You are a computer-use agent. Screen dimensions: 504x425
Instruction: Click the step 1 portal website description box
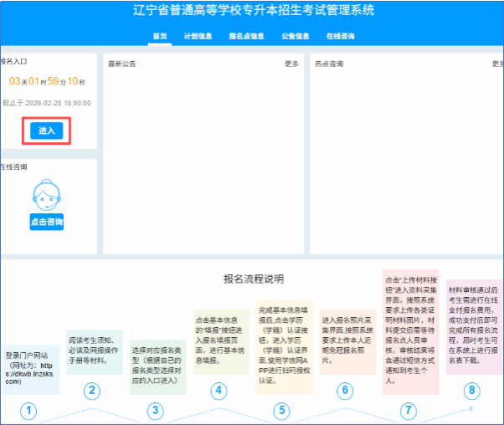click(29, 367)
